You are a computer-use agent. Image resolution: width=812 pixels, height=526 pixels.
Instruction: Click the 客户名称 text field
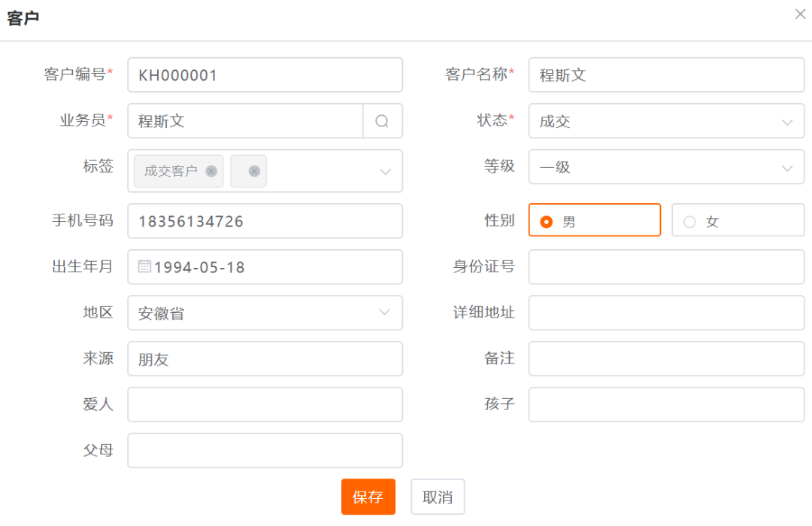pos(666,75)
